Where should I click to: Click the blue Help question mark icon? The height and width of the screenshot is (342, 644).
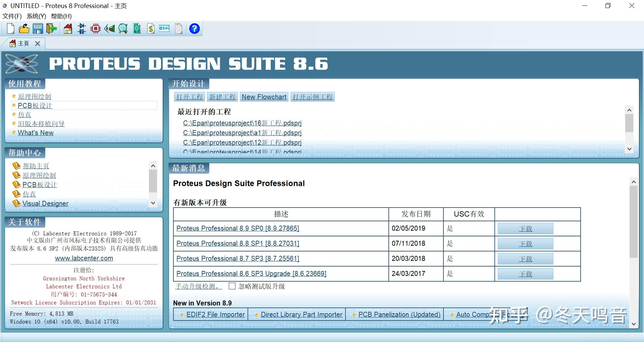[x=195, y=29]
